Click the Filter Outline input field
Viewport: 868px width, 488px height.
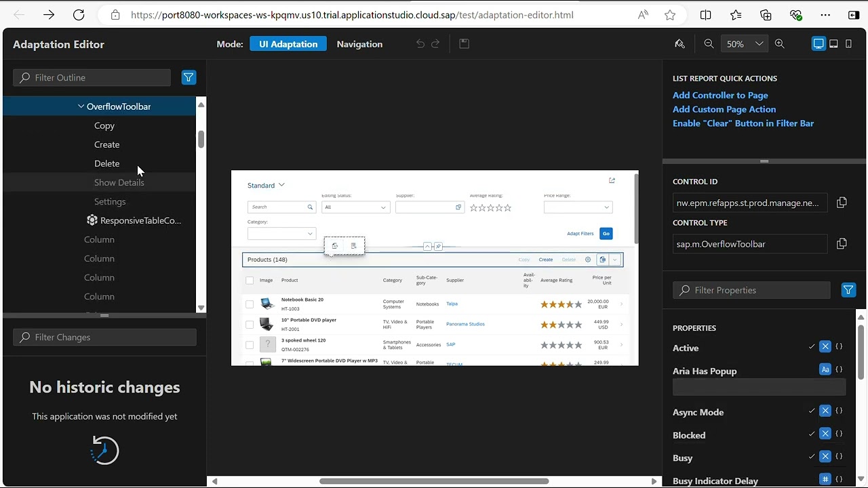point(92,77)
